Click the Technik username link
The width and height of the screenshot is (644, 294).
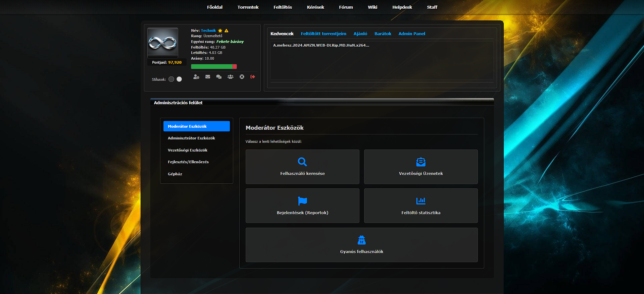[208, 31]
